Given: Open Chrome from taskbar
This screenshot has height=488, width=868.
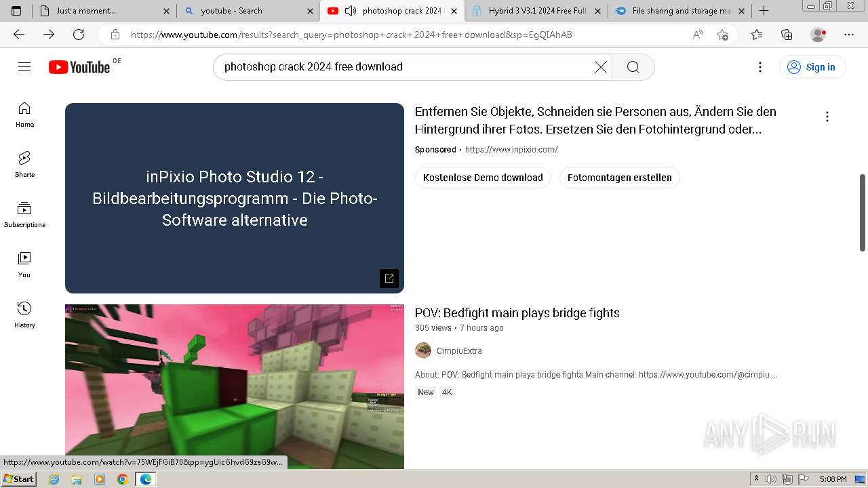Looking at the screenshot, I should [x=122, y=479].
